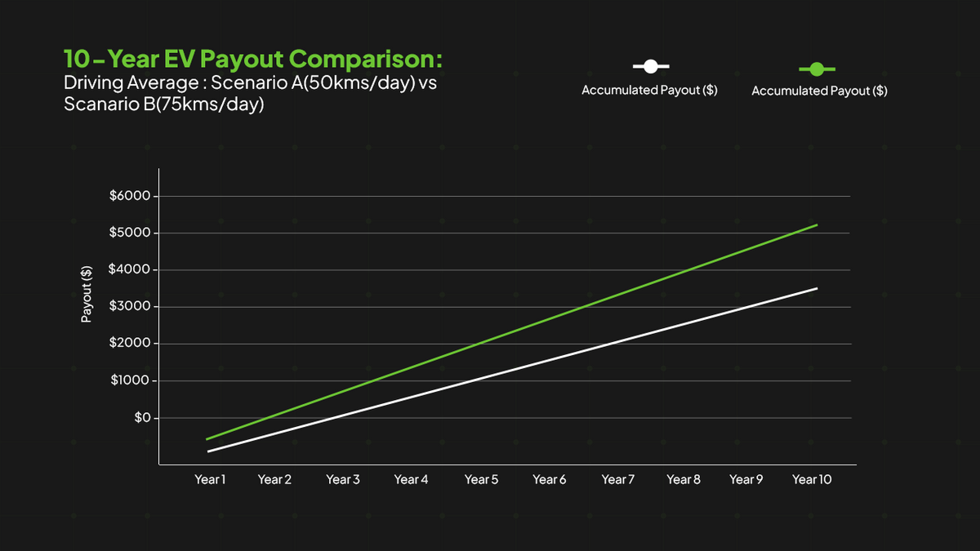Click the Year 2 x-axis label

pos(274,479)
